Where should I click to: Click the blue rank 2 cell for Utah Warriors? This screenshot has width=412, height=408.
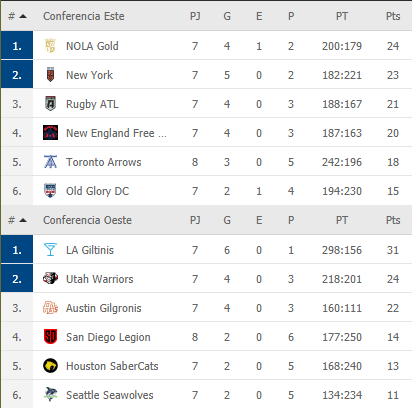[17, 279]
